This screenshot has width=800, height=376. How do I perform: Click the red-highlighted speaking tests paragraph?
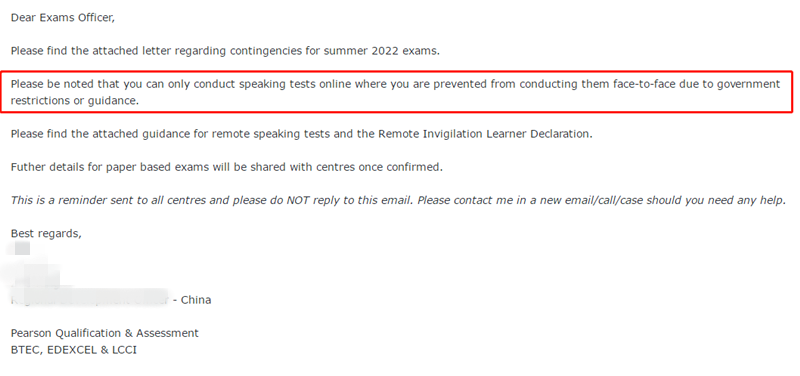click(x=396, y=92)
